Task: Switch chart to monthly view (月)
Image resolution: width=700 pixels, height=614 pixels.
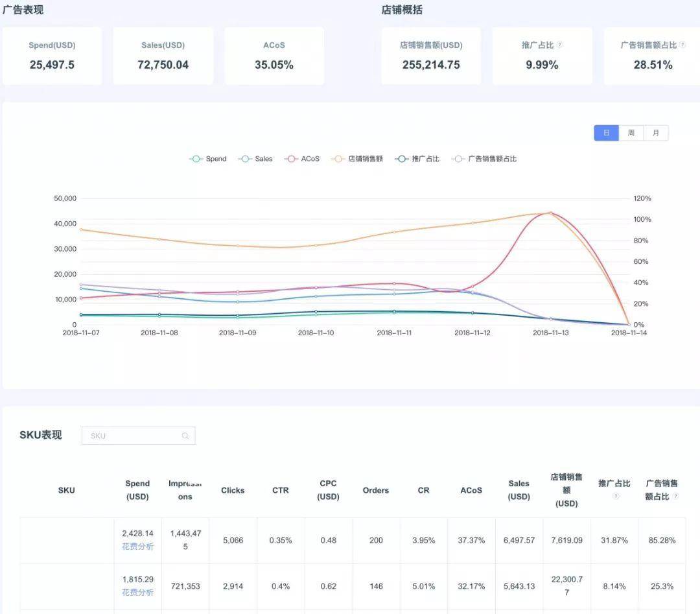Action: [x=656, y=133]
